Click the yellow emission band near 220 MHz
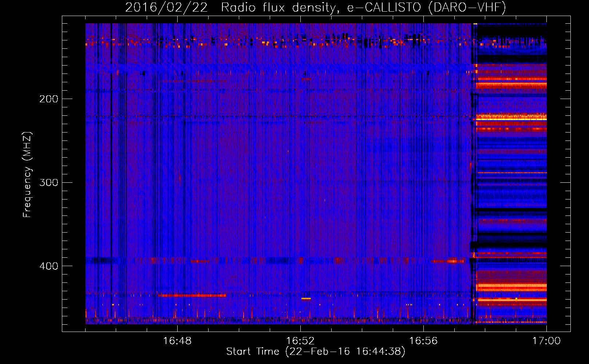589x364 pixels. click(511, 119)
